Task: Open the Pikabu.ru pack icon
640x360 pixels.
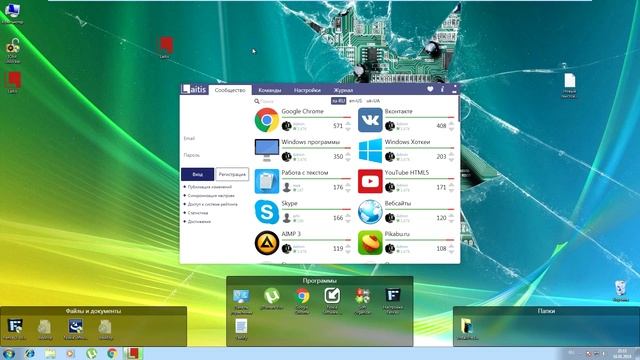Action: (x=370, y=243)
